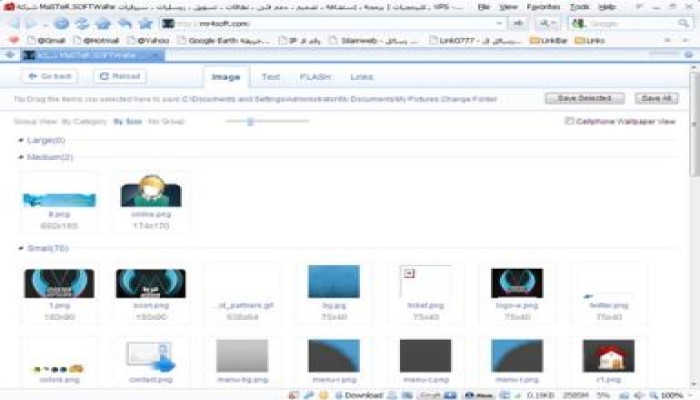Screen dimensions: 700x400
Task: Switch to the FLASH tab
Action: [315, 77]
